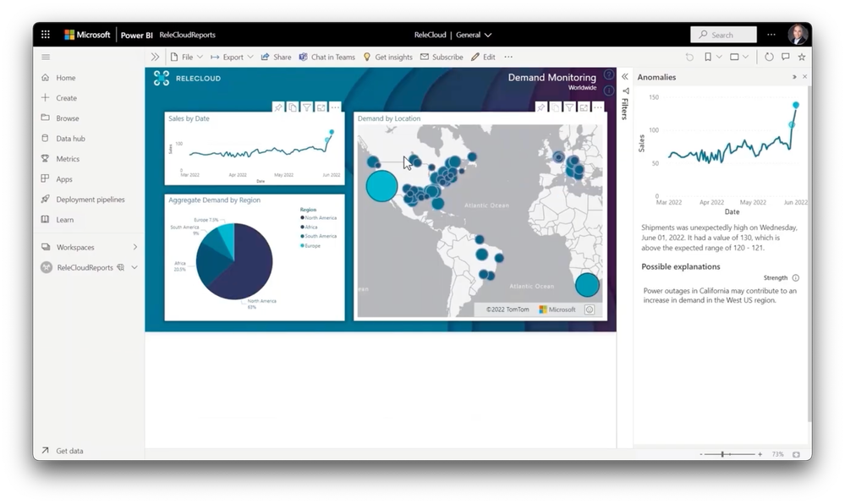
Task: Open the user profile avatar
Action: [797, 35]
